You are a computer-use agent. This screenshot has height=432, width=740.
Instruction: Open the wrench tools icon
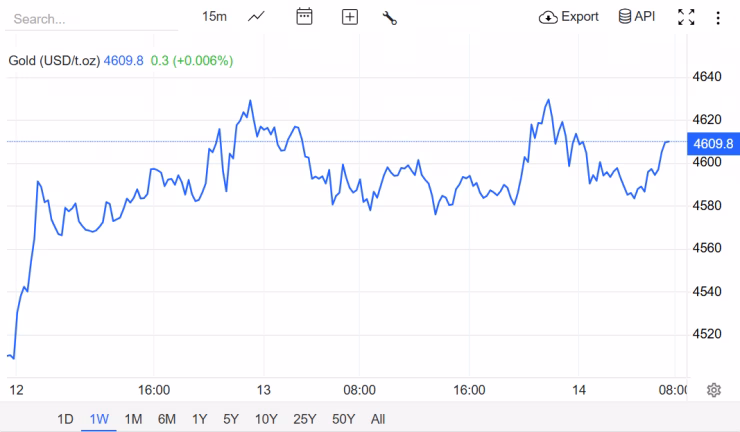pyautogui.click(x=390, y=17)
